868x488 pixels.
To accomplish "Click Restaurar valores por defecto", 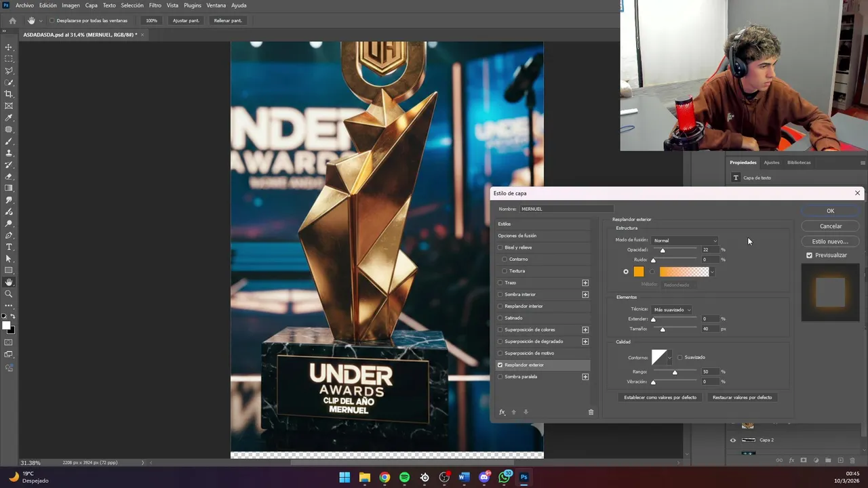I will (x=742, y=397).
